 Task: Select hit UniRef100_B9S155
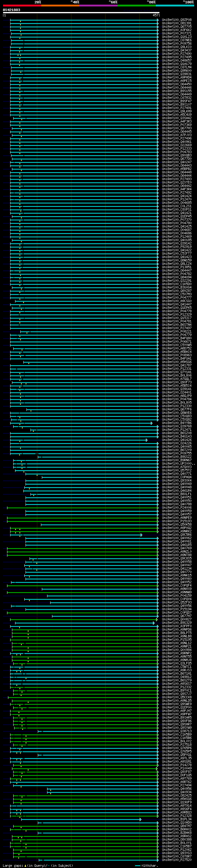point(176,91)
